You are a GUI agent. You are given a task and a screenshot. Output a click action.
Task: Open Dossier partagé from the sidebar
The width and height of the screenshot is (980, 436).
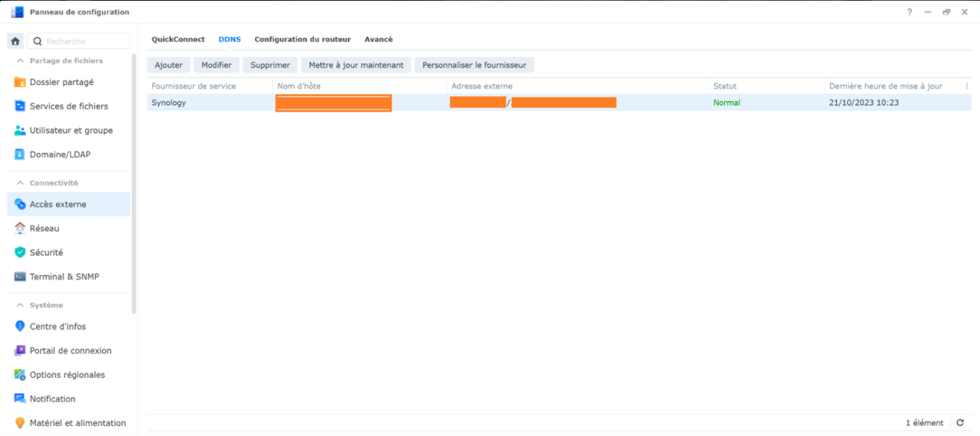pyautogui.click(x=61, y=82)
